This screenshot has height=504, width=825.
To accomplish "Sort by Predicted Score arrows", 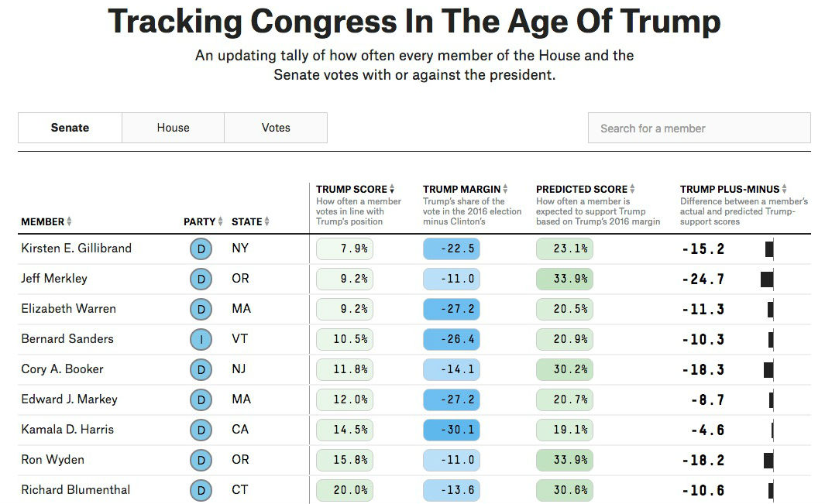I will [632, 189].
